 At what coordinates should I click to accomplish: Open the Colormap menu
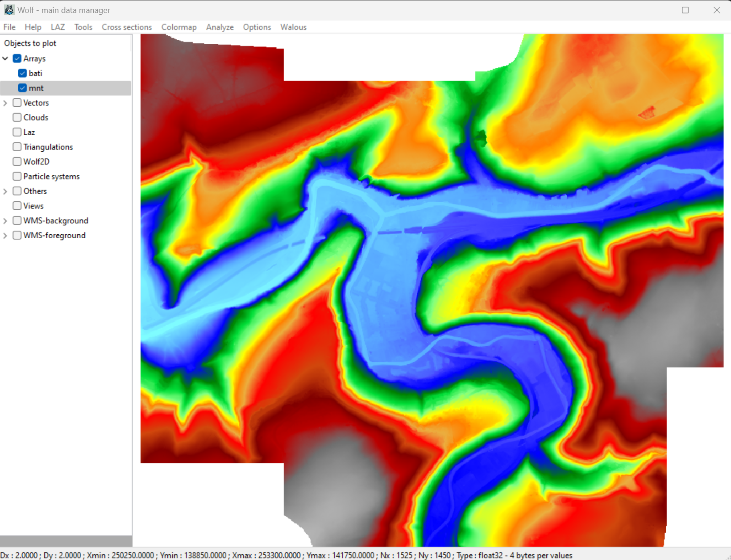(179, 27)
